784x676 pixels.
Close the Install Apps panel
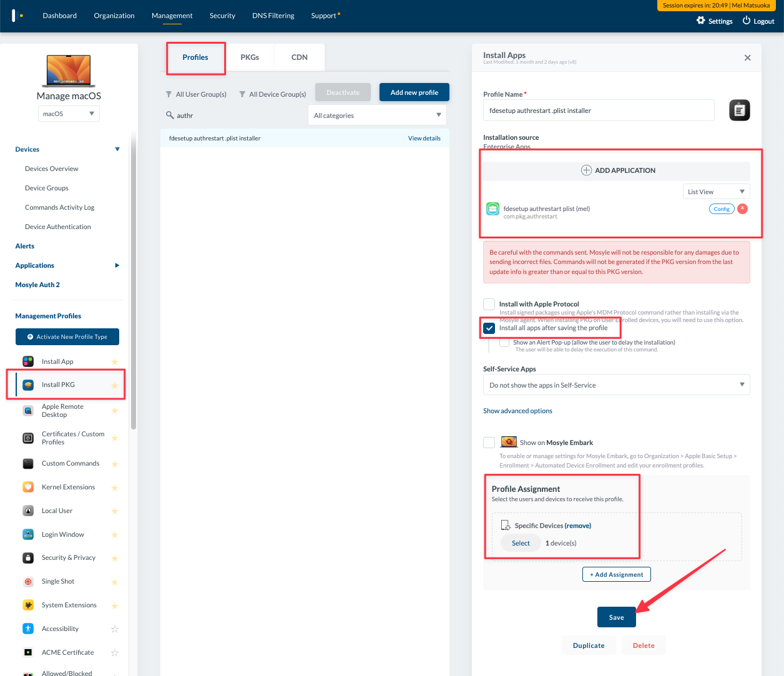747,57
